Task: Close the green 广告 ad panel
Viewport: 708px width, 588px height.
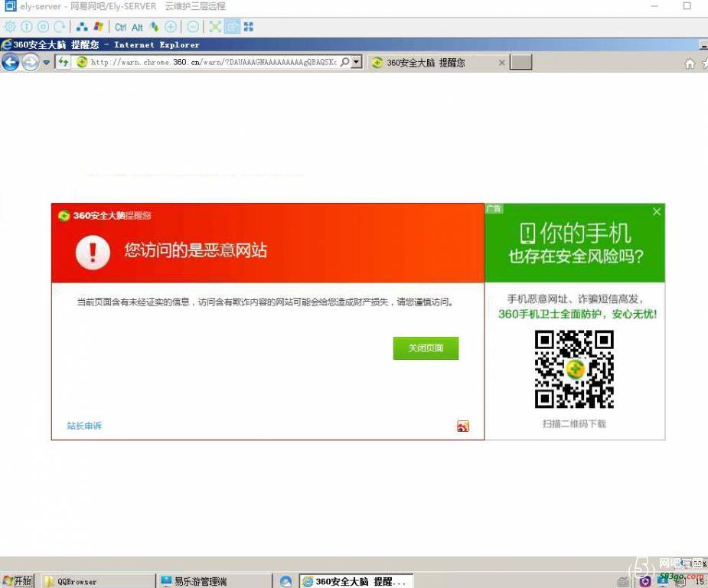Action: click(657, 212)
